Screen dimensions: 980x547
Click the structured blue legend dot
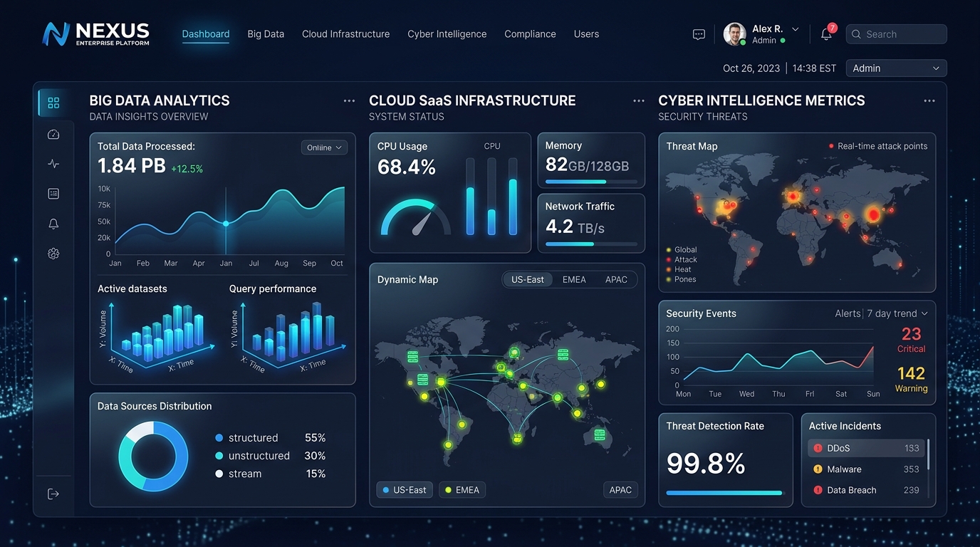point(219,438)
